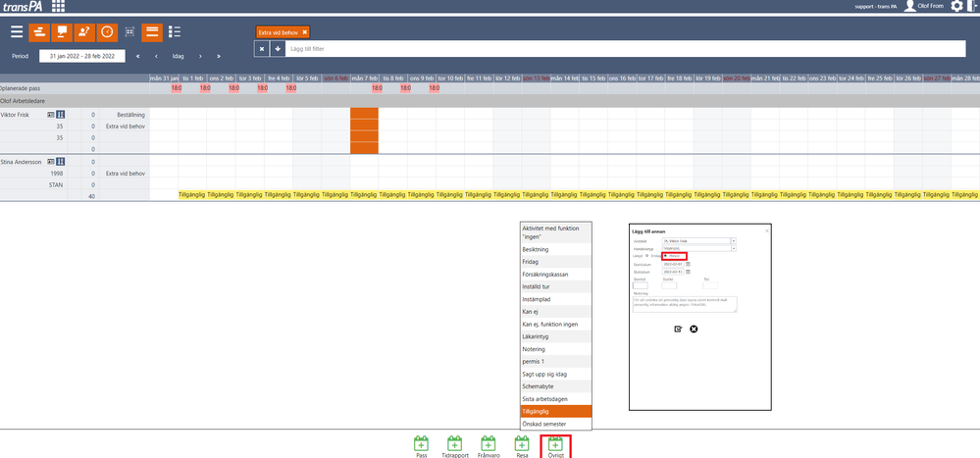The width and height of the screenshot is (980, 458).
Task: Choose Sista arbetsdagen from the event list
Action: (555, 399)
